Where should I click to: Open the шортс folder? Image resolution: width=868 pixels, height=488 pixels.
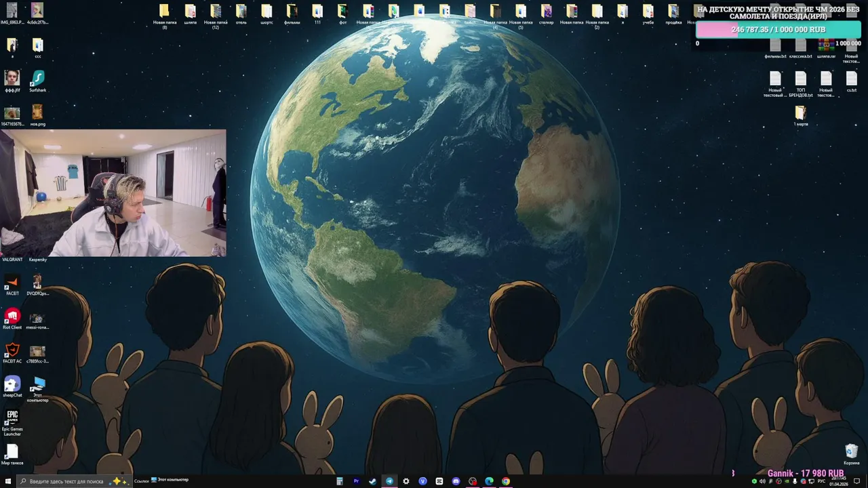[x=267, y=14]
